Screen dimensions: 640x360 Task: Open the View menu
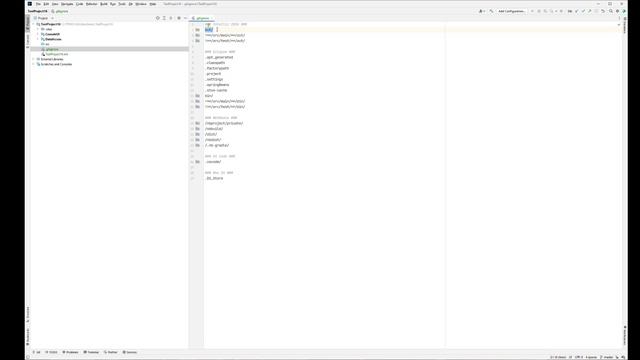[x=55, y=4]
